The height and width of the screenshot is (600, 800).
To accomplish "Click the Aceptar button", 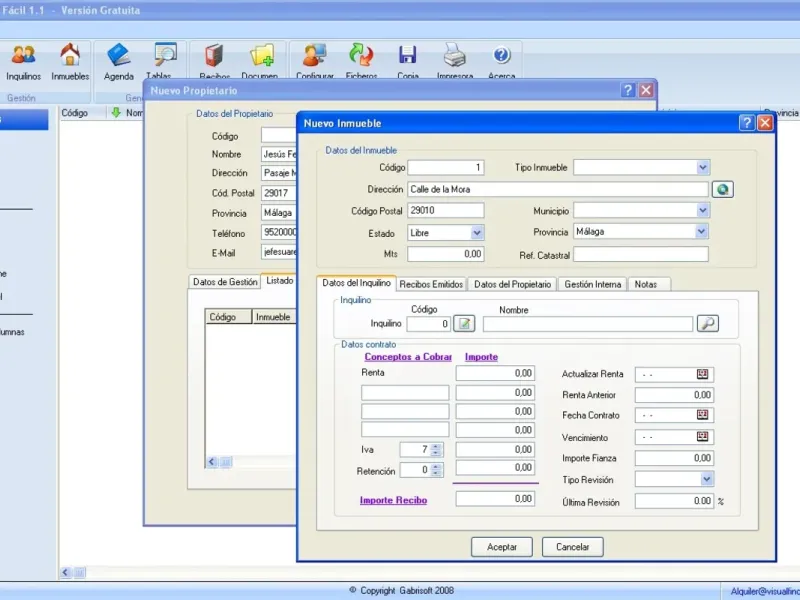I will tap(502, 547).
